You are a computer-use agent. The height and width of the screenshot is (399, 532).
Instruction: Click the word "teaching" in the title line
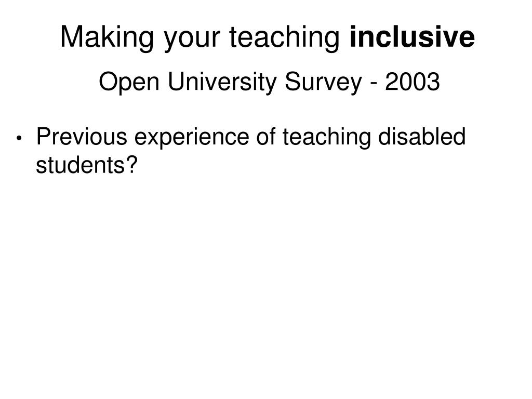285,38
